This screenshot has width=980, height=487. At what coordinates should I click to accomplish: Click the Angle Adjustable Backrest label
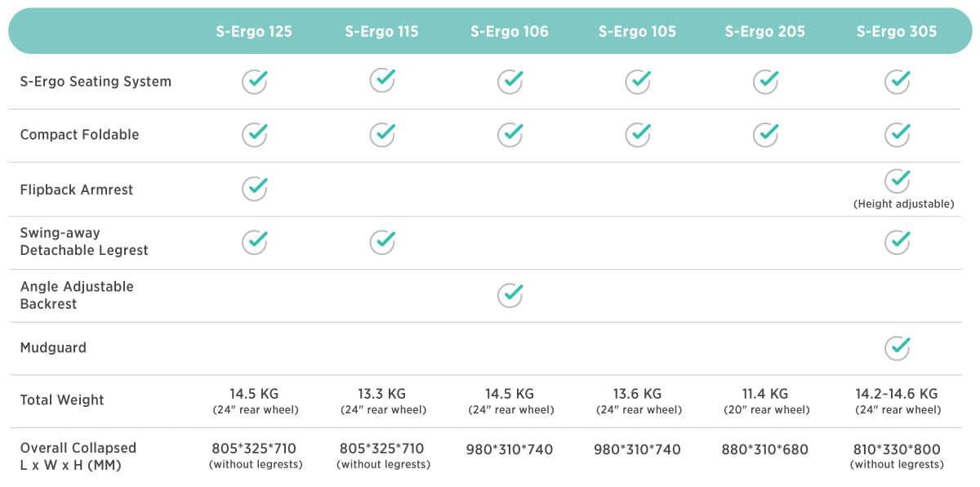tap(77, 295)
